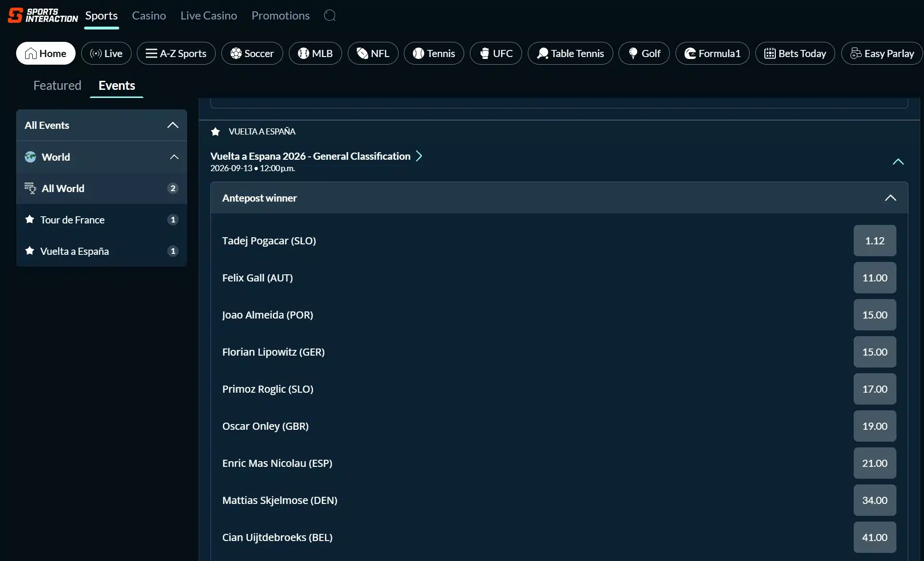
Task: Click the Cian Uijtdebroeks (BEL) name
Action: click(x=277, y=537)
